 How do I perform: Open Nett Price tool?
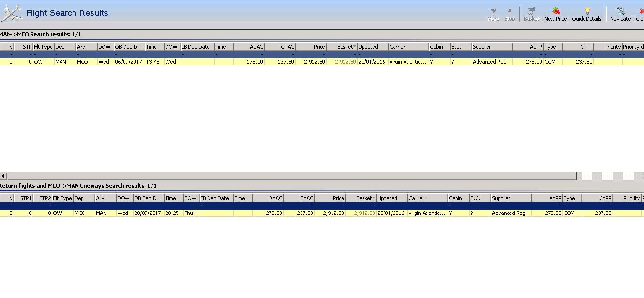[556, 14]
